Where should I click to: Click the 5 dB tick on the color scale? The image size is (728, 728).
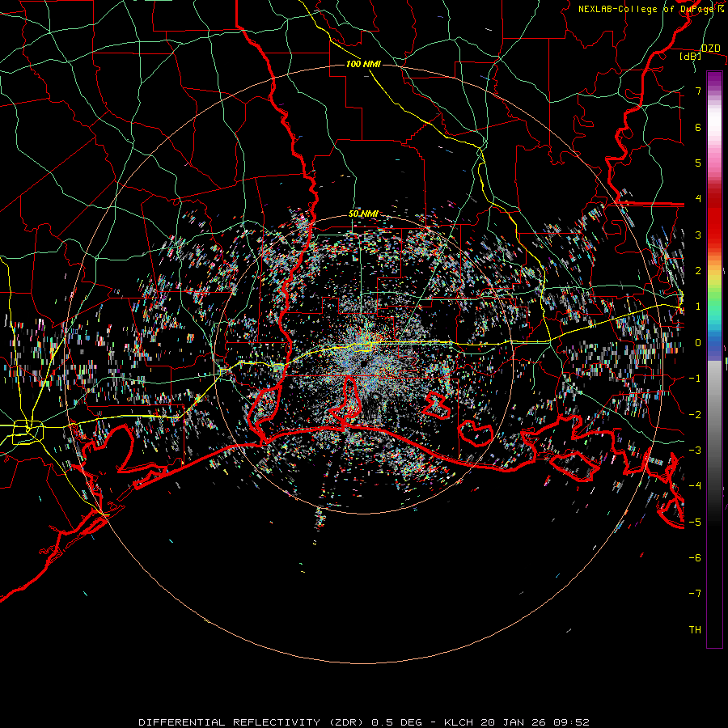[698, 163]
